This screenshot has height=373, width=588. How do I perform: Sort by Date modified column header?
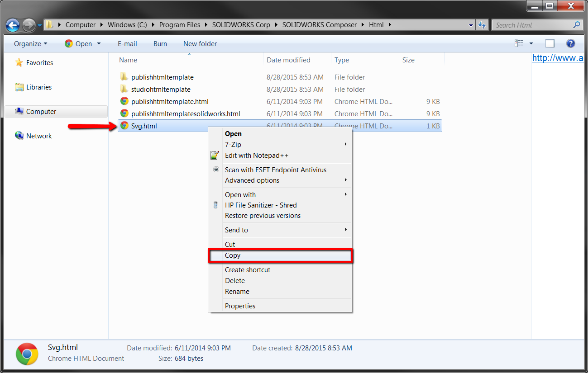288,60
